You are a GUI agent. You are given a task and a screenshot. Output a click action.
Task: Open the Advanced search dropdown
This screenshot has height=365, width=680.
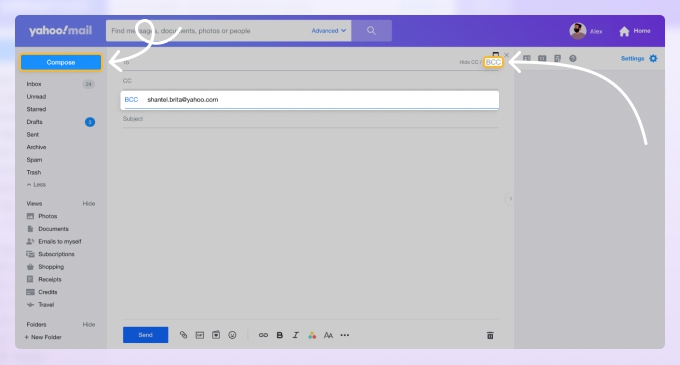tap(329, 31)
